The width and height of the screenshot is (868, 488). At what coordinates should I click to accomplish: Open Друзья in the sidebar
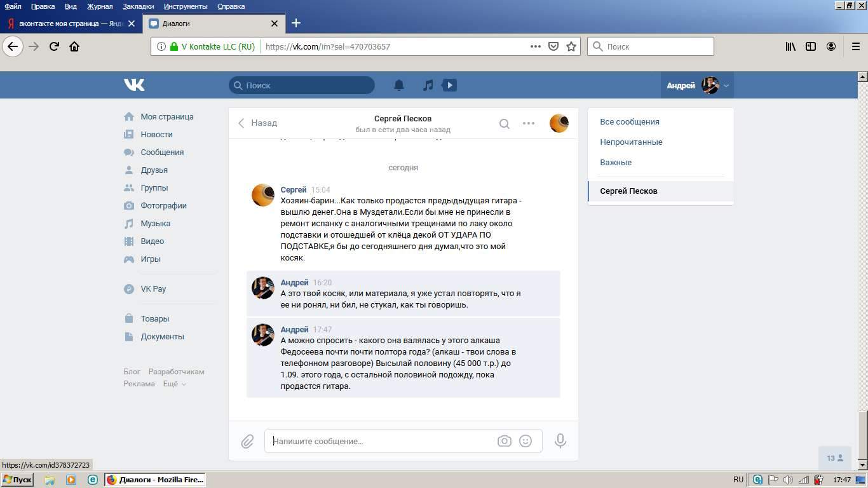pyautogui.click(x=154, y=170)
